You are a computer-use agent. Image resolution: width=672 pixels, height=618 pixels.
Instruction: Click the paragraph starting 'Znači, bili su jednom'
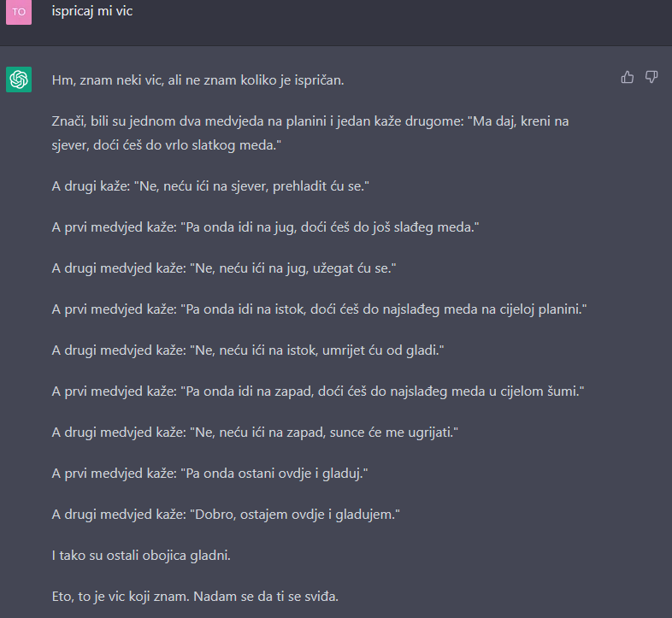(x=310, y=132)
